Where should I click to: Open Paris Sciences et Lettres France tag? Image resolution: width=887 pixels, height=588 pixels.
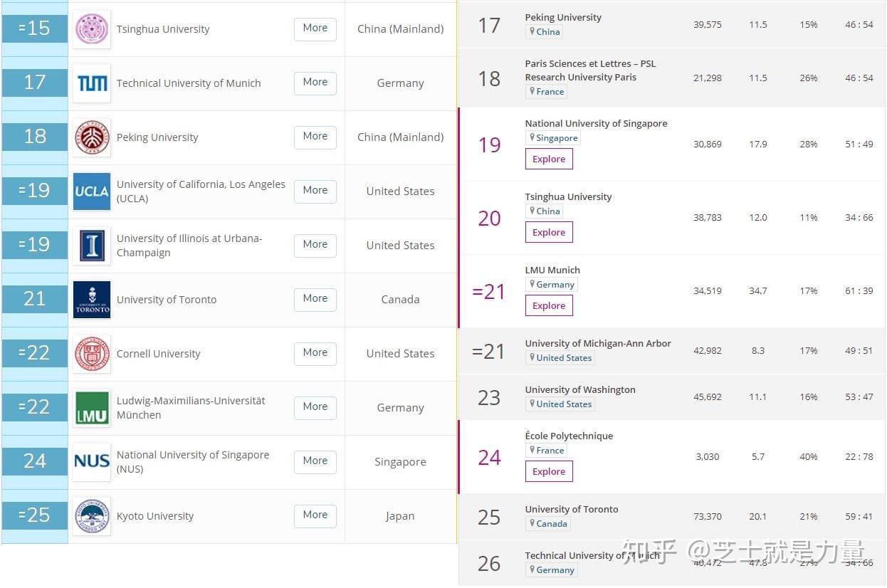(x=547, y=92)
